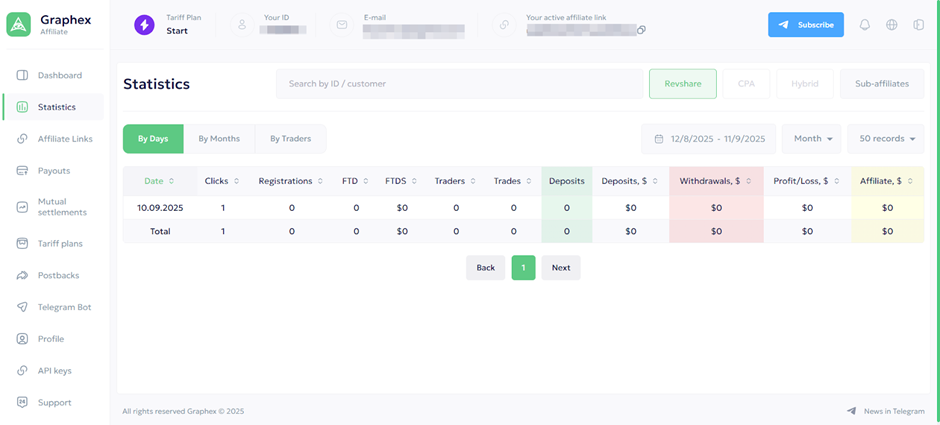The image size is (940, 425).
Task: Expand the Month period dropdown
Action: pos(811,139)
